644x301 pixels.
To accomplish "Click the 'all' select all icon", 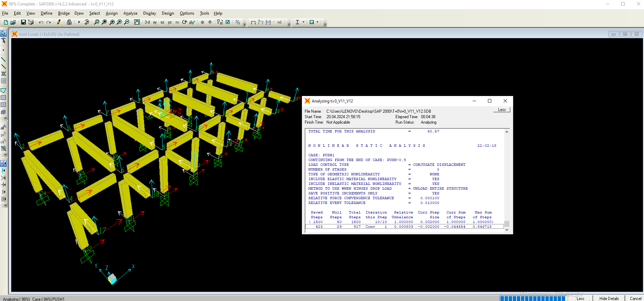I will tap(3, 127).
